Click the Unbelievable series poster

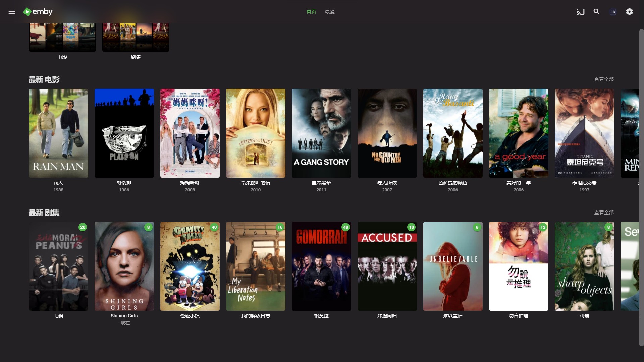click(x=452, y=266)
